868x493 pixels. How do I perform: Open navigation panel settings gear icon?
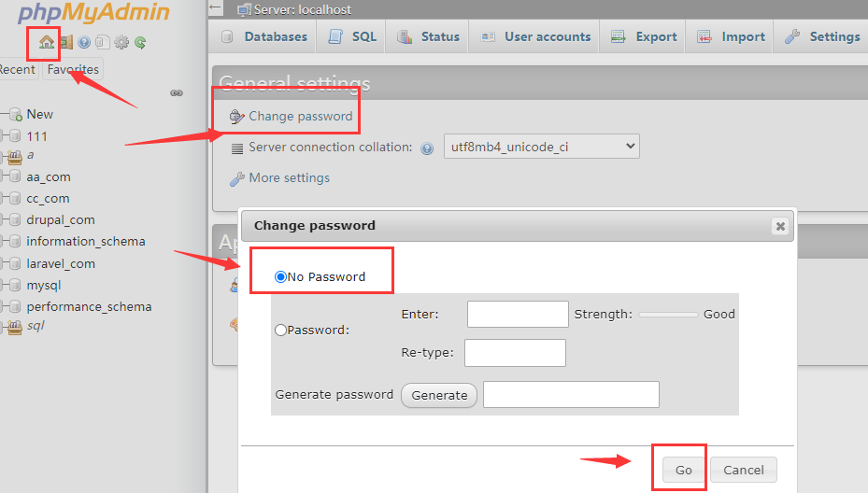tap(121, 42)
